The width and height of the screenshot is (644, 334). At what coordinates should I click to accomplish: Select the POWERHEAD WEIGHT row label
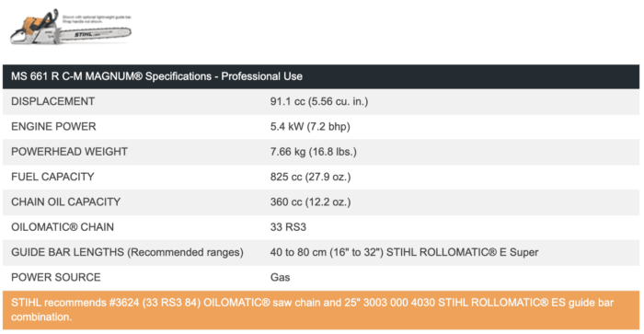click(x=69, y=152)
